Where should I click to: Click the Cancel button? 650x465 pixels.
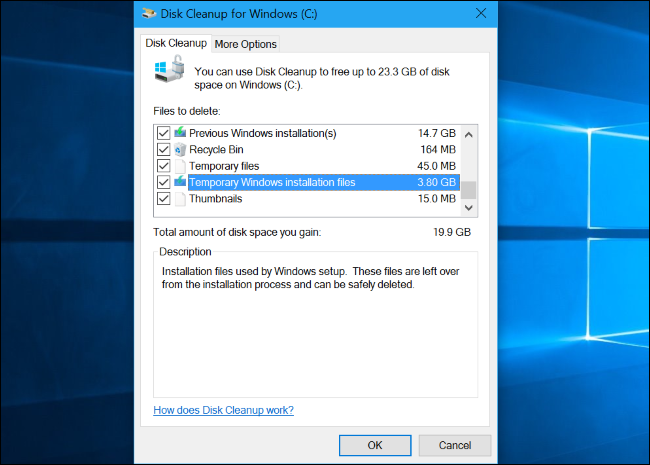[x=455, y=445]
